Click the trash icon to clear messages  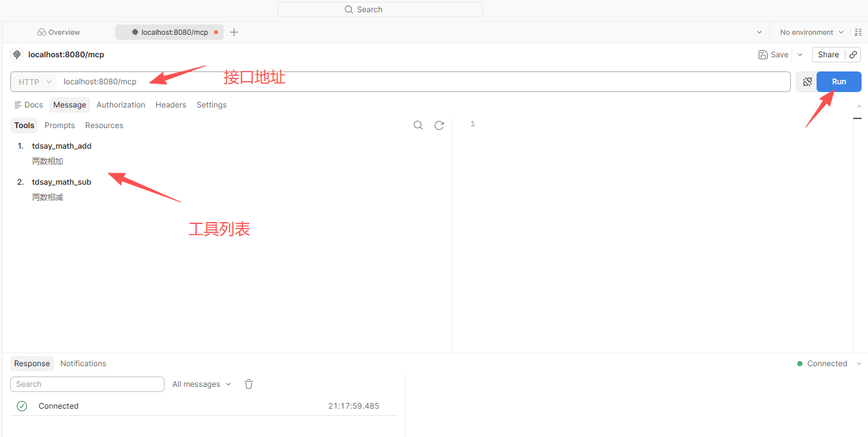click(249, 384)
